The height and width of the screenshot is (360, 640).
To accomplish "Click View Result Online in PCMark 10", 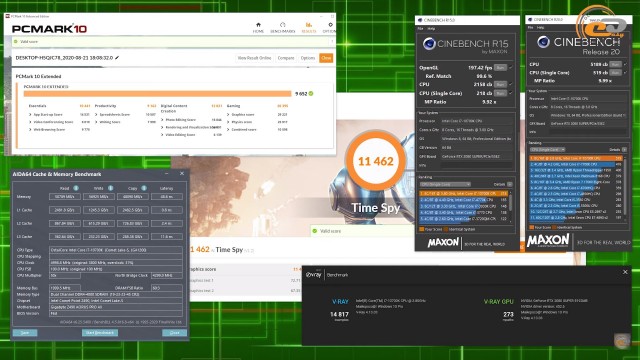I will tap(254, 58).
